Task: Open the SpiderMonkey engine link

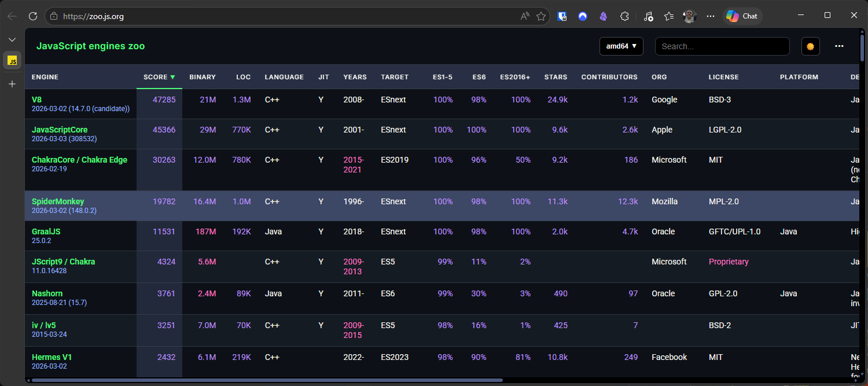Action: 58,201
